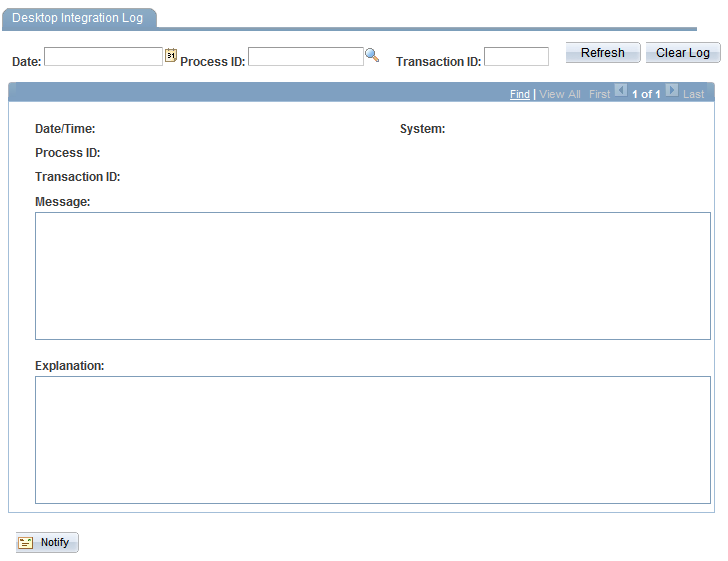The image size is (728, 561).
Task: Show next row arrow icon
Action: [x=671, y=90]
